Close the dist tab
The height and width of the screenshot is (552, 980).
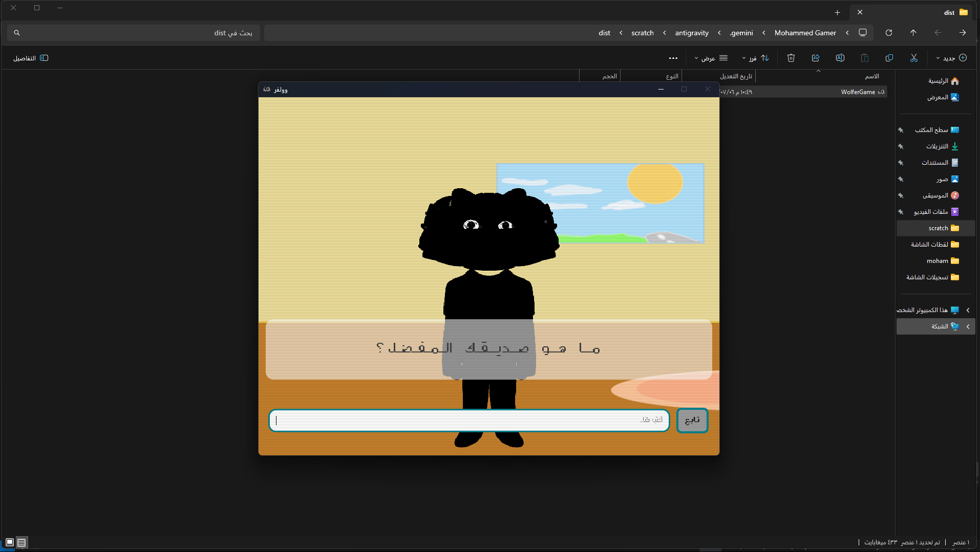(860, 12)
